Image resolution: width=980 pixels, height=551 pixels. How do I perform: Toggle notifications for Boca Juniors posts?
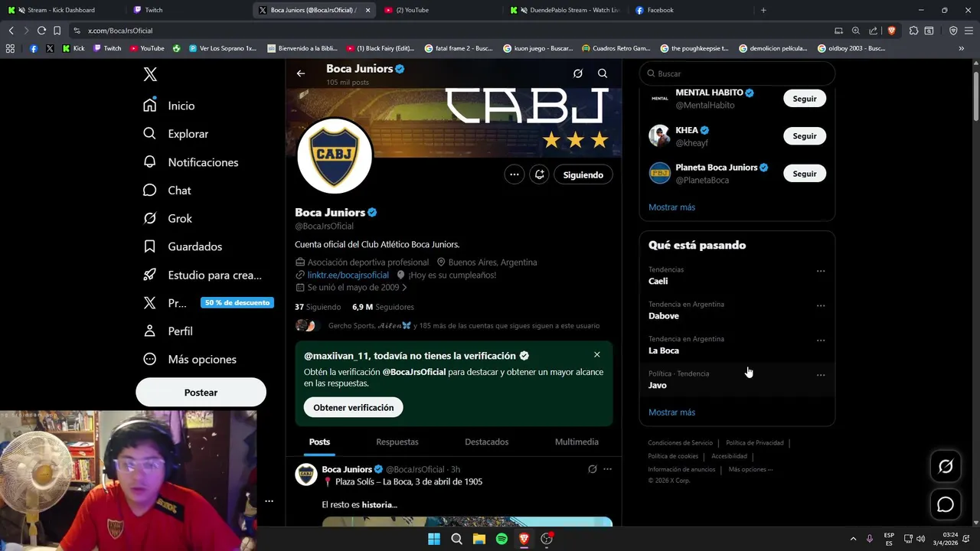click(540, 174)
